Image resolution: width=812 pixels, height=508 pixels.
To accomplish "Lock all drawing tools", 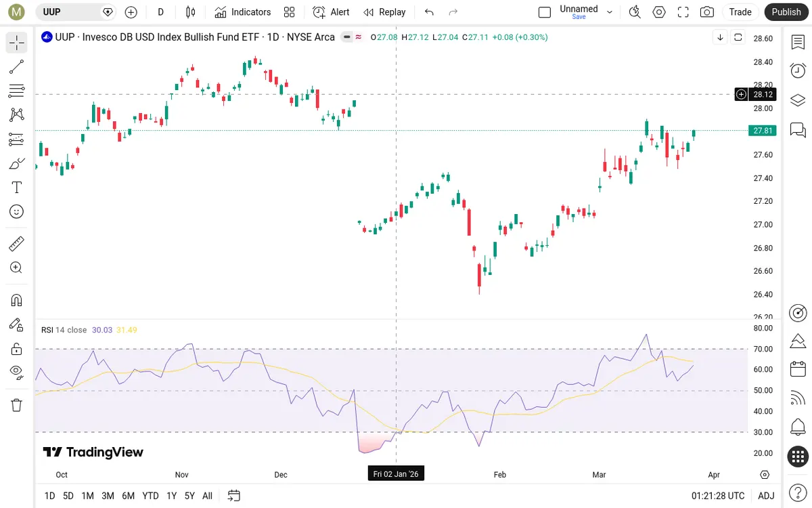I will [x=17, y=349].
